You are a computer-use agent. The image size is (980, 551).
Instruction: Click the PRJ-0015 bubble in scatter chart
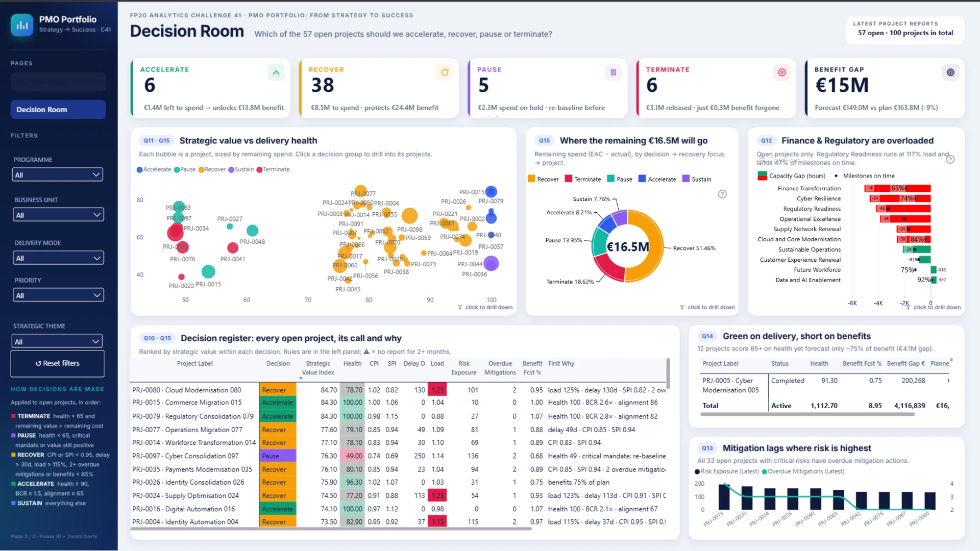pos(491,192)
